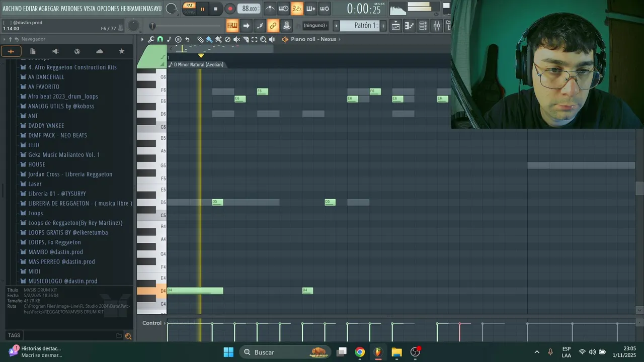Select the Delete tool in piano roll toolbar
The image size is (644, 362).
[227, 39]
